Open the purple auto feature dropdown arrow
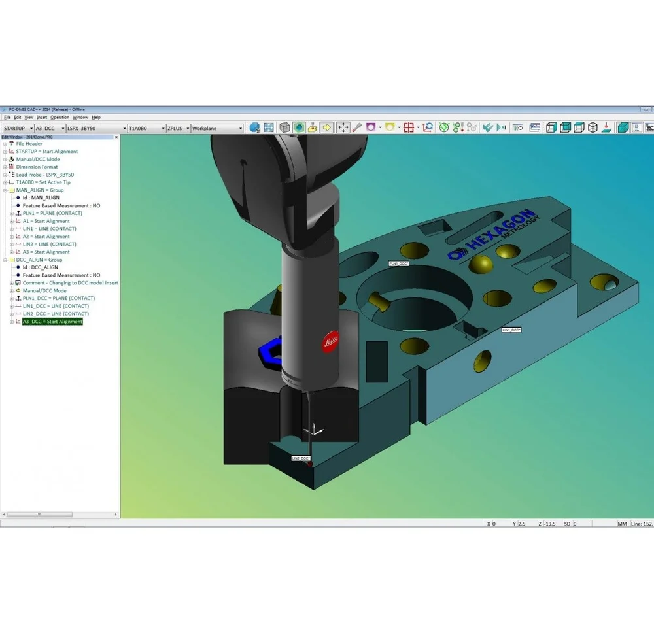 tap(380, 127)
